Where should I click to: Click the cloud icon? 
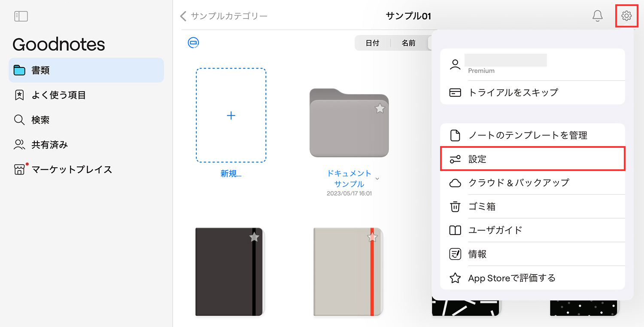coord(455,183)
